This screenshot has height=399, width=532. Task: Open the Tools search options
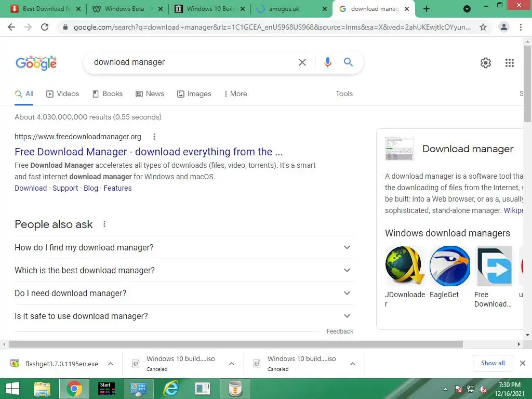click(x=344, y=94)
